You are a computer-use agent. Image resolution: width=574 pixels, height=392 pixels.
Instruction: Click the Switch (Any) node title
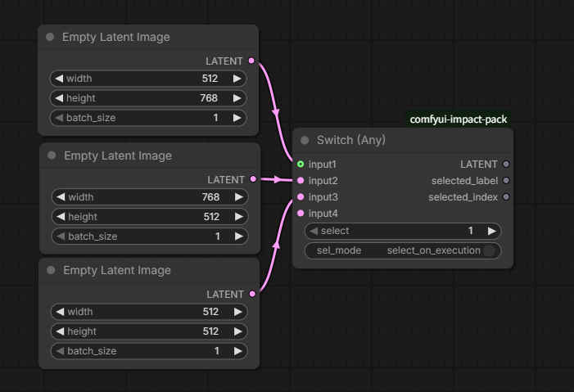pos(351,140)
